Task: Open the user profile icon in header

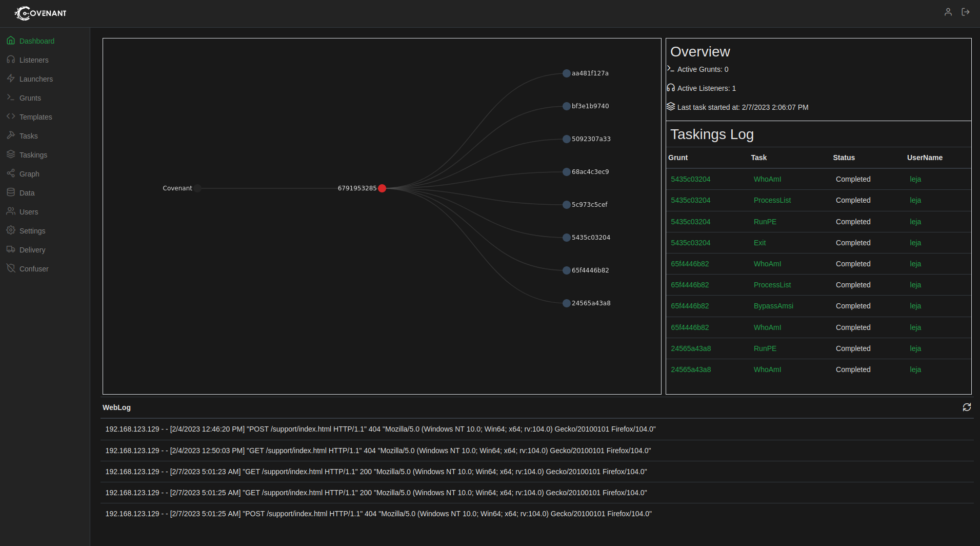Action: (x=948, y=12)
